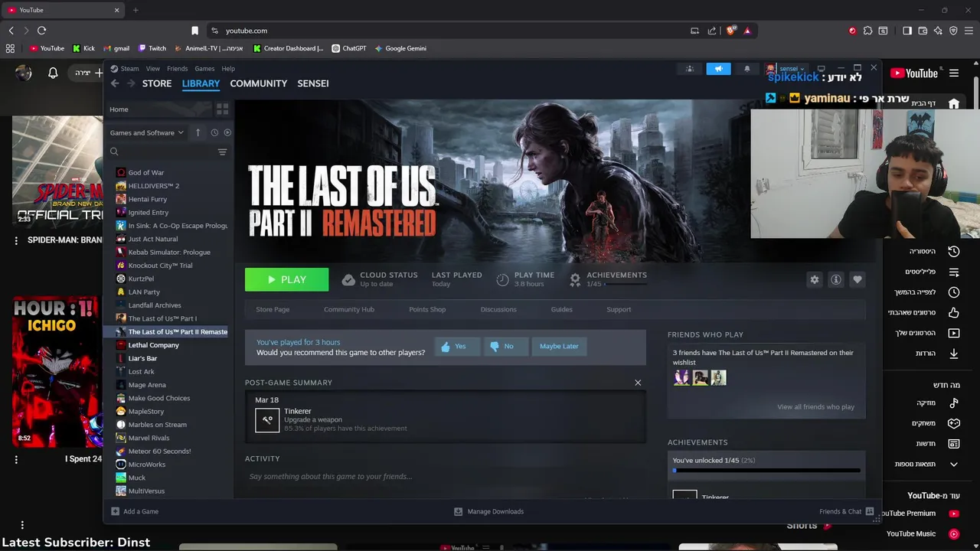
Task: Open the View menu in Steam
Action: [153, 69]
